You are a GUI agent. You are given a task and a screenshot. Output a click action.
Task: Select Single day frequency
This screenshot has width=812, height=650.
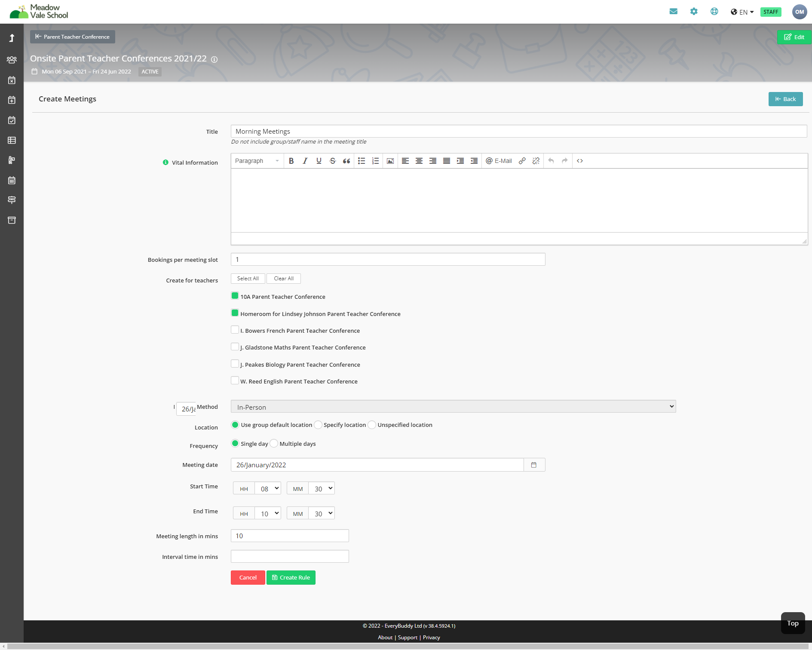tap(235, 443)
